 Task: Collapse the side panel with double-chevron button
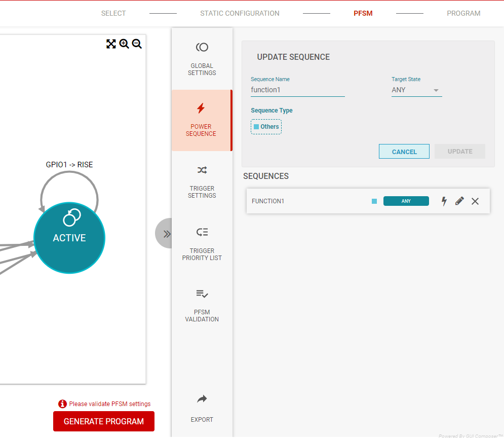[x=165, y=234]
